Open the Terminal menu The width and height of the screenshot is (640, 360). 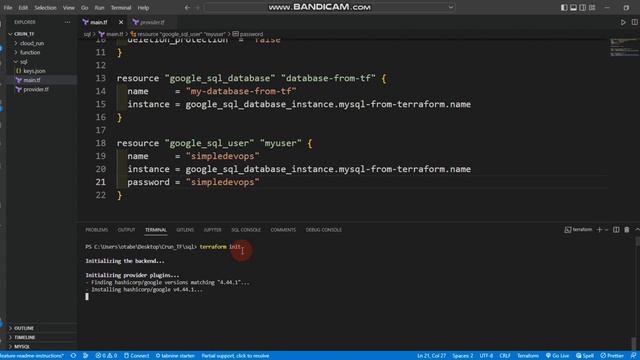click(121, 7)
